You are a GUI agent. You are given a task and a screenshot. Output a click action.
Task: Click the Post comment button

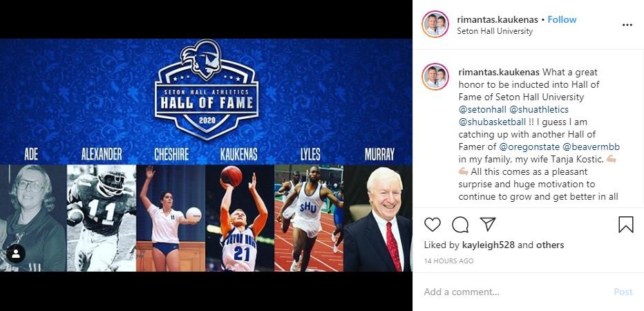[623, 292]
